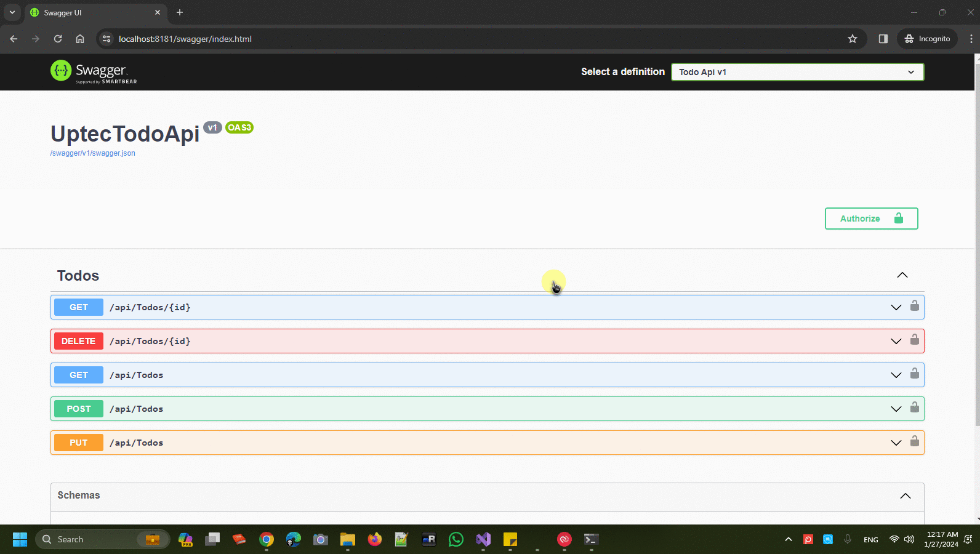Click the lock icon on POST /api/Todos row
The width and height of the screenshot is (980, 554).
[x=914, y=407]
